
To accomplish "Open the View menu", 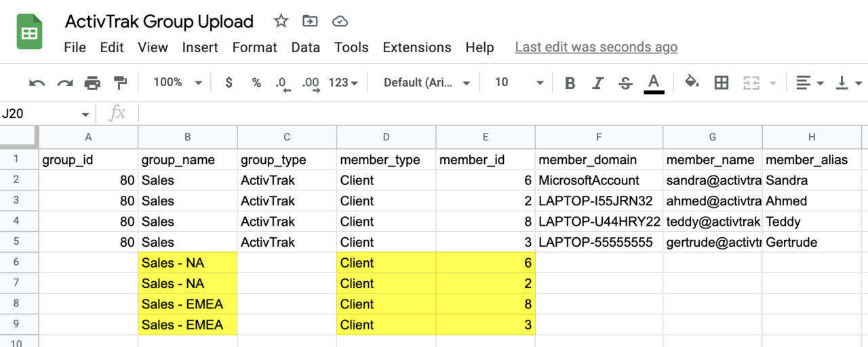I will click(153, 47).
